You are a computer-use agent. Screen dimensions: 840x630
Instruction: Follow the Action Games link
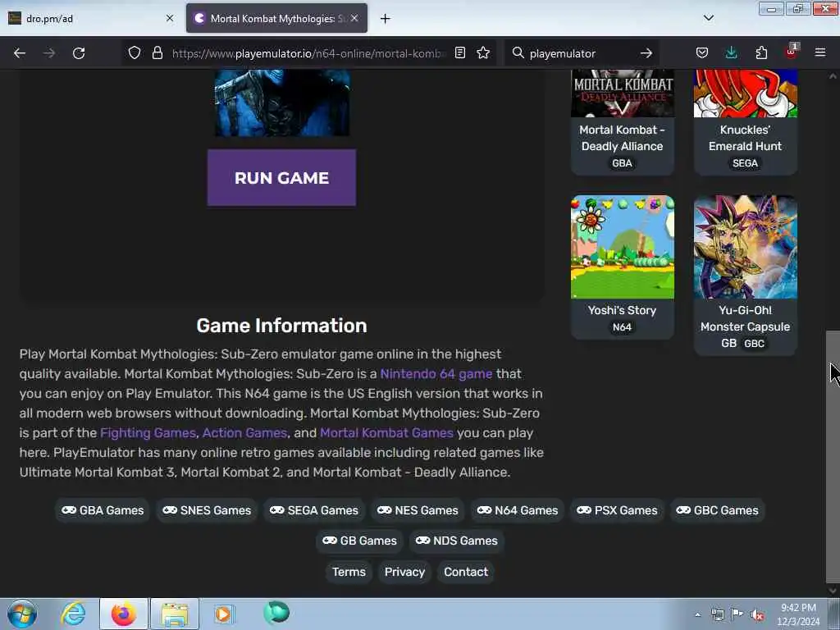(244, 433)
